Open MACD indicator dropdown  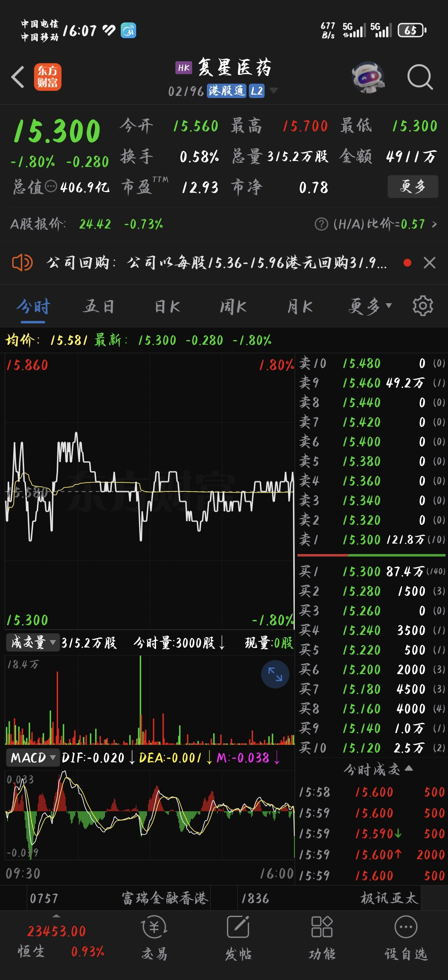pyautogui.click(x=33, y=757)
